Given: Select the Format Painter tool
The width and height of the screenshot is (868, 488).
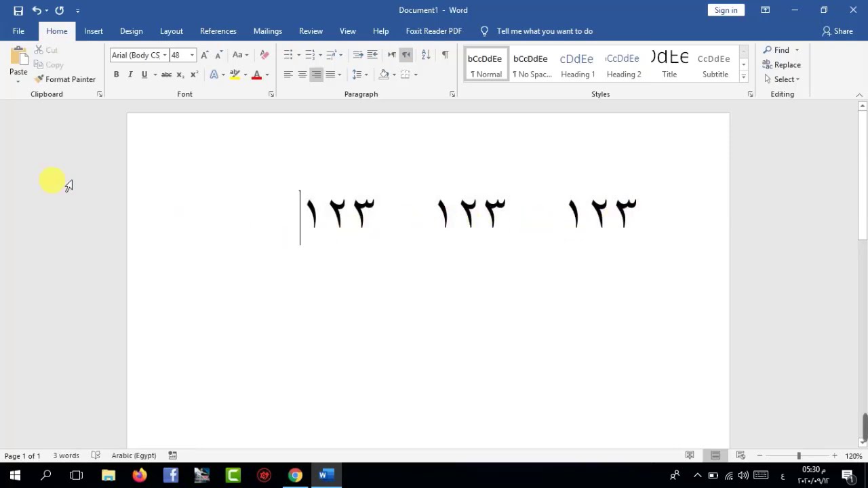Looking at the screenshot, I should [x=65, y=79].
